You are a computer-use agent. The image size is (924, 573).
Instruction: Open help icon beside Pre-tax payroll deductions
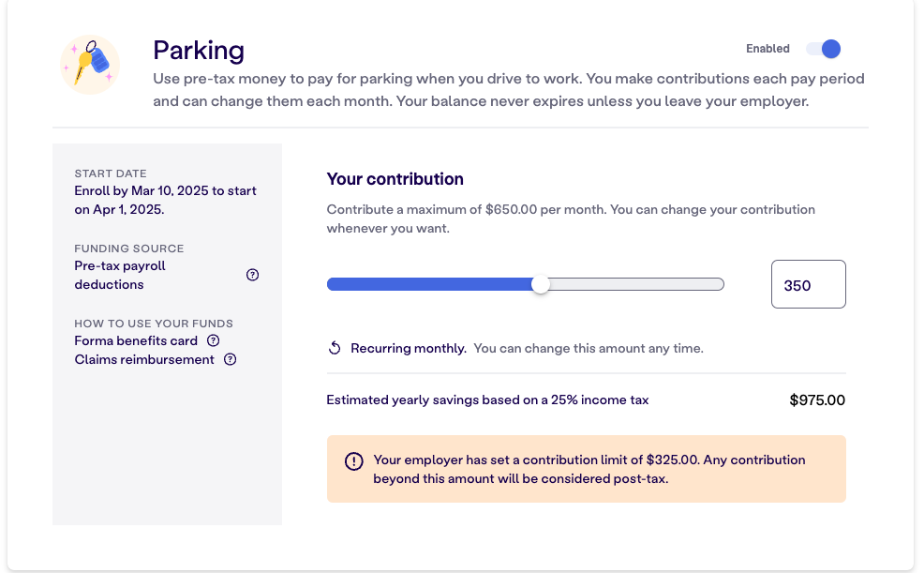click(252, 275)
